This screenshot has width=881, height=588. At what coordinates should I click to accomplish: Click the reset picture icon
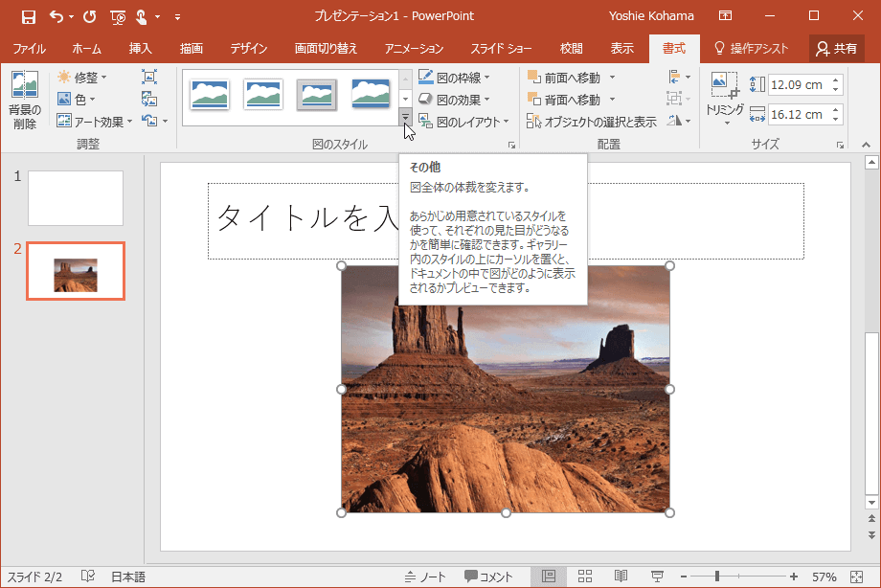click(x=148, y=121)
